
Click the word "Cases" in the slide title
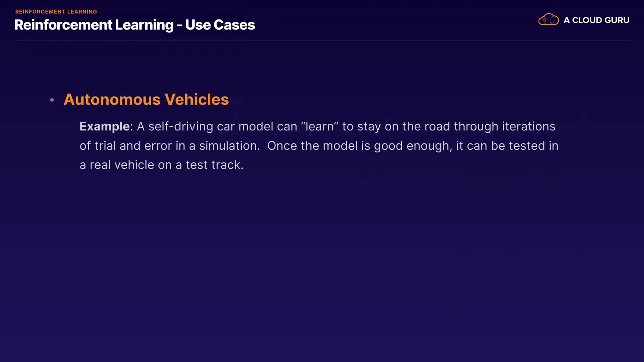pos(234,25)
